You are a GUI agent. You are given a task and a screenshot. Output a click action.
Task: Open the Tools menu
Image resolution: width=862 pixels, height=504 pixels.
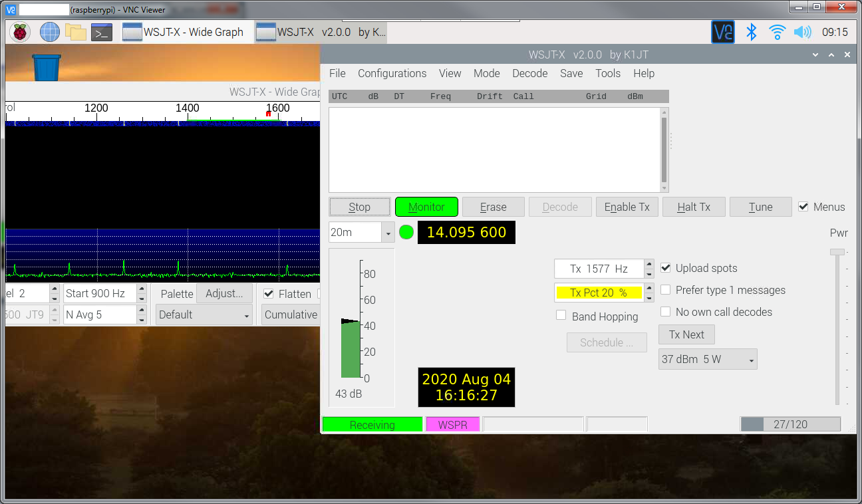coord(608,73)
